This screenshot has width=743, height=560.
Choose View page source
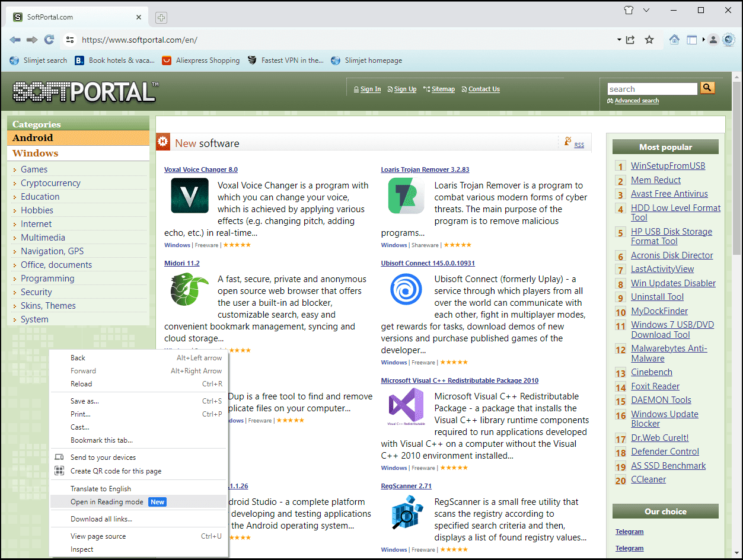[x=139, y=536]
